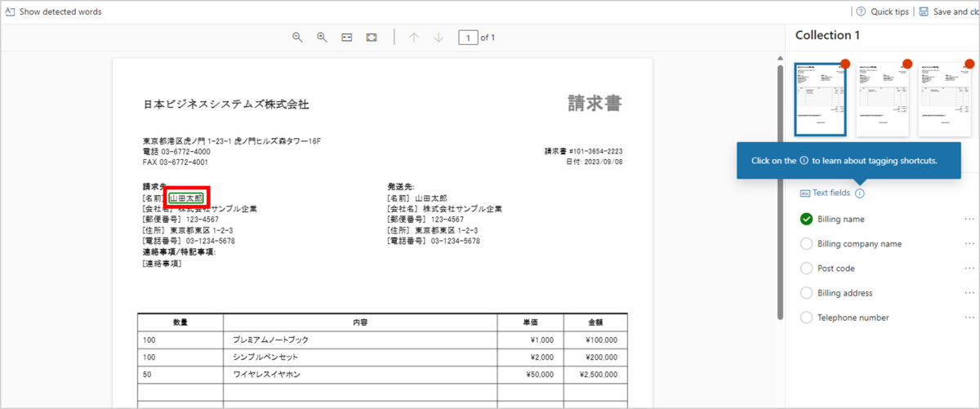Viewport: 980px width, 409px height.
Task: Click the 数量 column header
Action: coord(180,322)
